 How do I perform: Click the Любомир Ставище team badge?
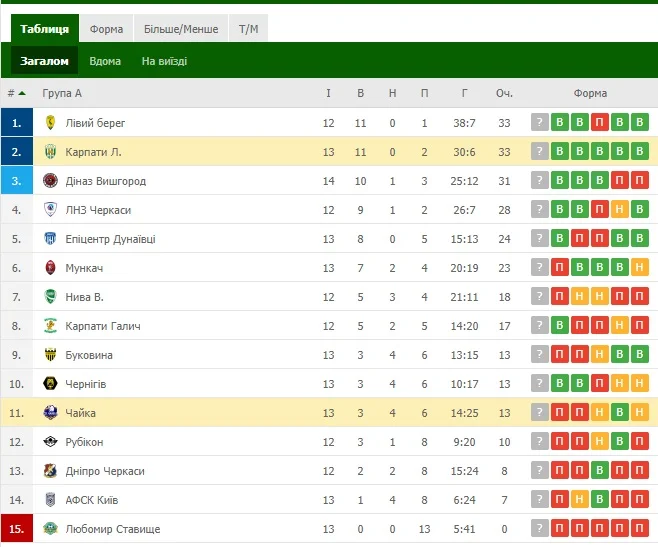pyautogui.click(x=50, y=529)
